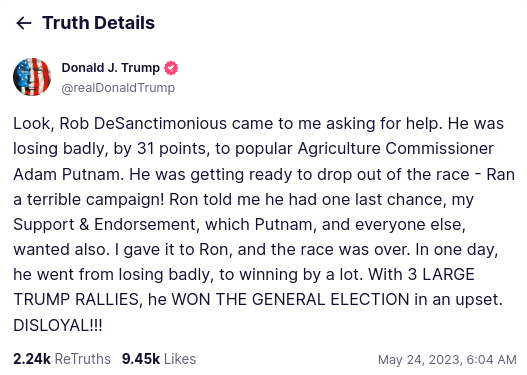Go back using the left arrow
Viewport: 527px width, 375px height.
point(24,23)
